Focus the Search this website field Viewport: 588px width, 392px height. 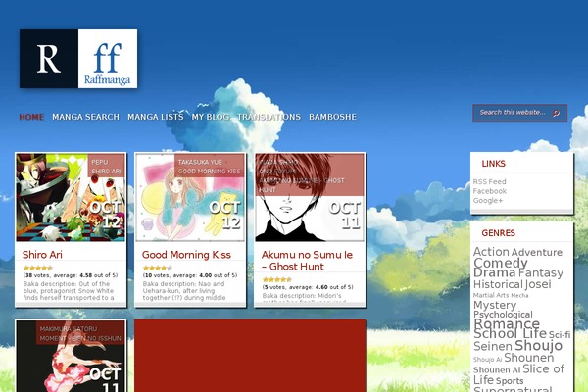click(x=519, y=113)
